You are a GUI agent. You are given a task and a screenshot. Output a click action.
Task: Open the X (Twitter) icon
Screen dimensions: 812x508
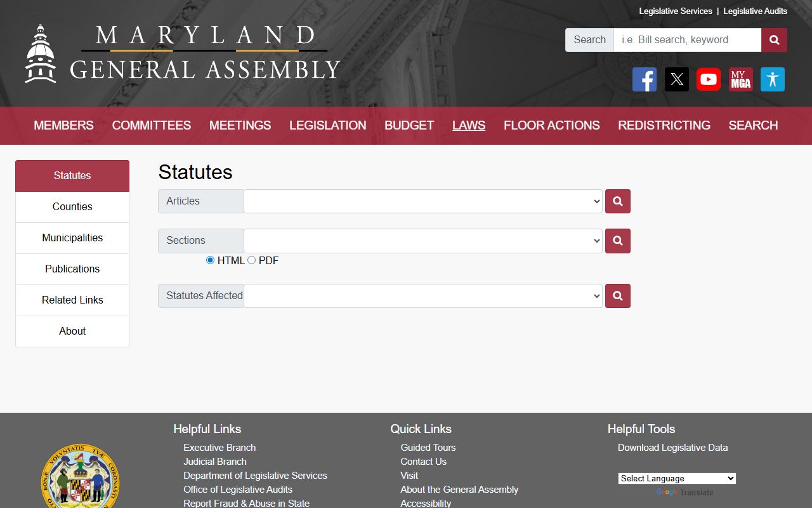pos(677,79)
